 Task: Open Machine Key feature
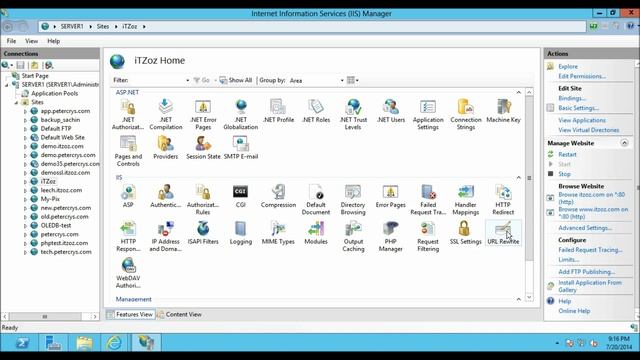click(503, 111)
